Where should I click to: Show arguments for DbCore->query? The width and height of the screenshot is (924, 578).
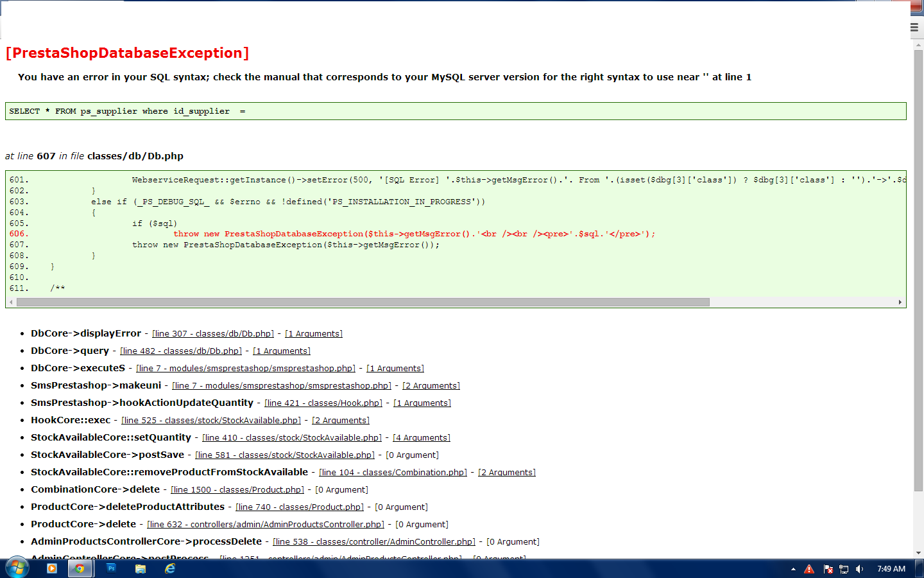pos(282,351)
